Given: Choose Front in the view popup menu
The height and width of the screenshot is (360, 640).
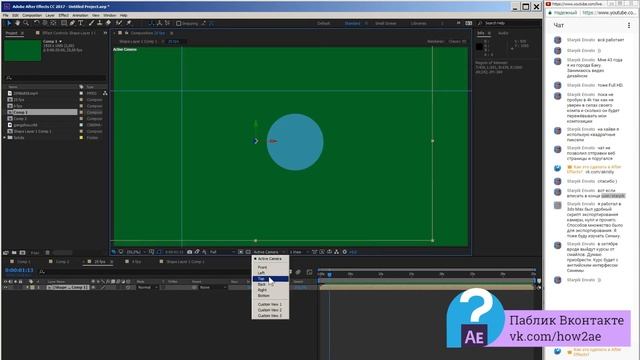Looking at the screenshot, I should click(270, 267).
